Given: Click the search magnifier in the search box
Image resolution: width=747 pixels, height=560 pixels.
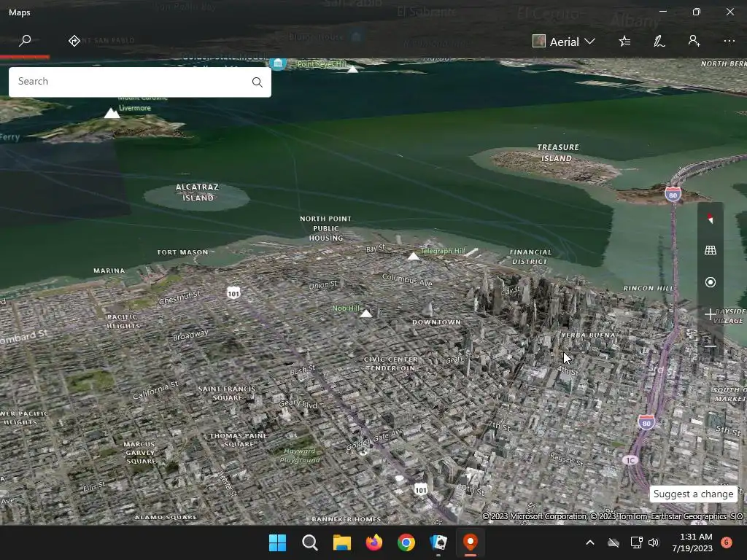Looking at the screenshot, I should (x=258, y=82).
